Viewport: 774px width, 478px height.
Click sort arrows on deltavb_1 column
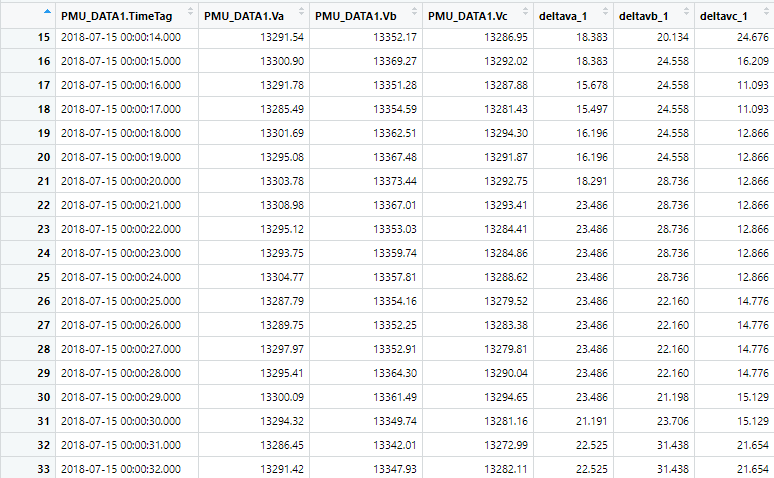click(x=686, y=11)
